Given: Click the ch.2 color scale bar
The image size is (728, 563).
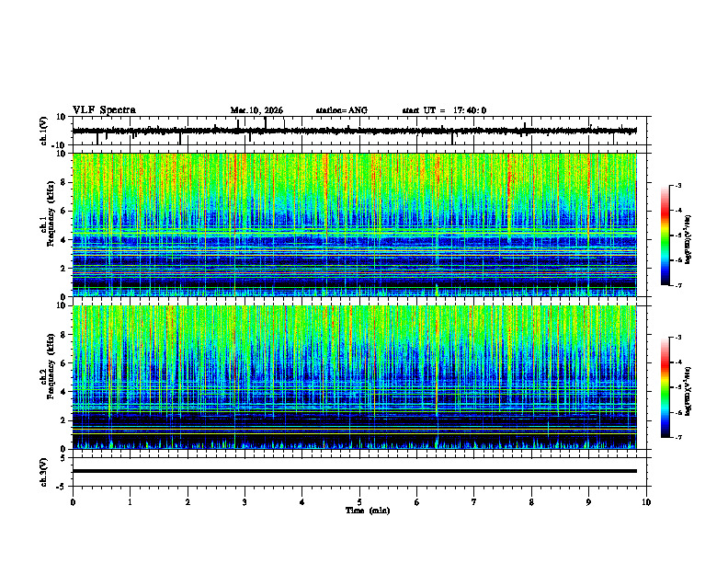Looking at the screenshot, I should coord(665,387).
